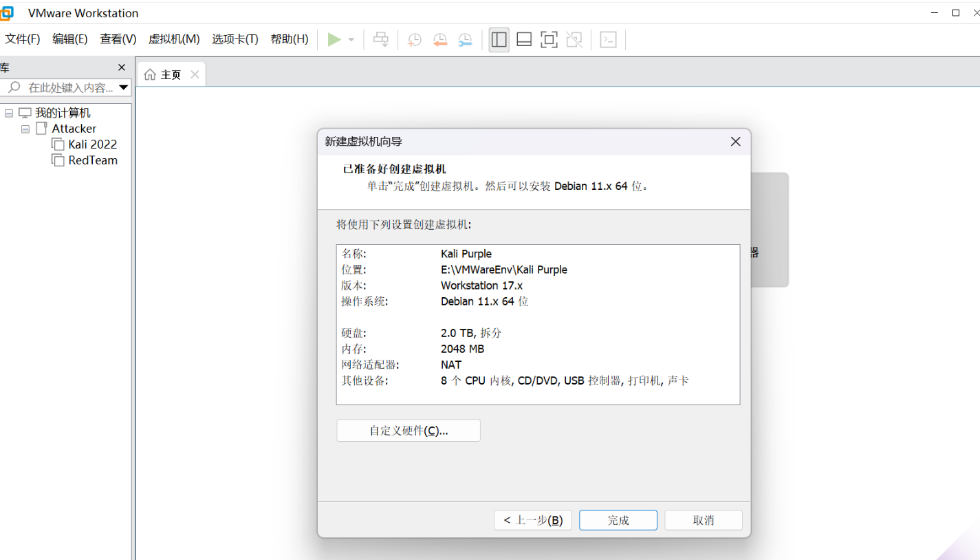The image size is (980, 560).
Task: Select Attacker folder in library
Action: click(74, 129)
